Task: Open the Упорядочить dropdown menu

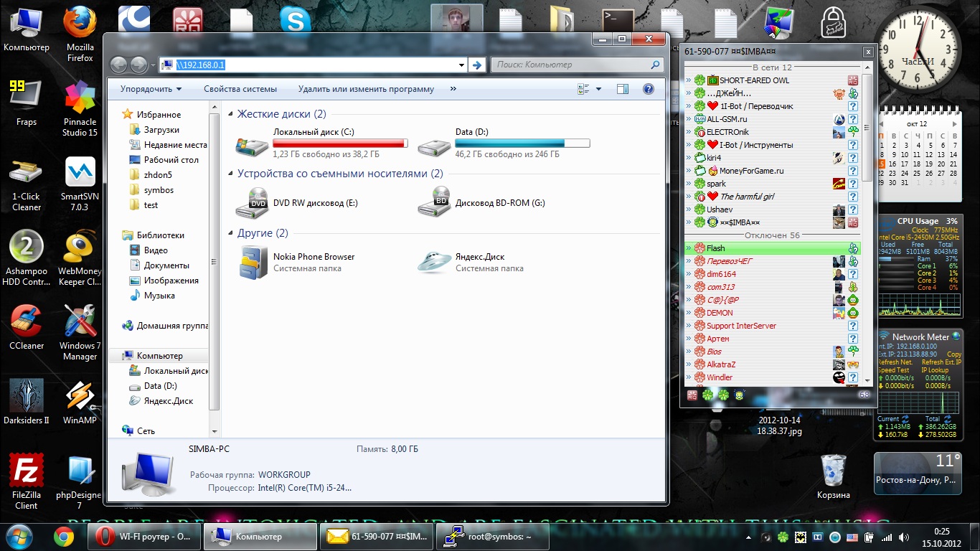Action: (151, 89)
